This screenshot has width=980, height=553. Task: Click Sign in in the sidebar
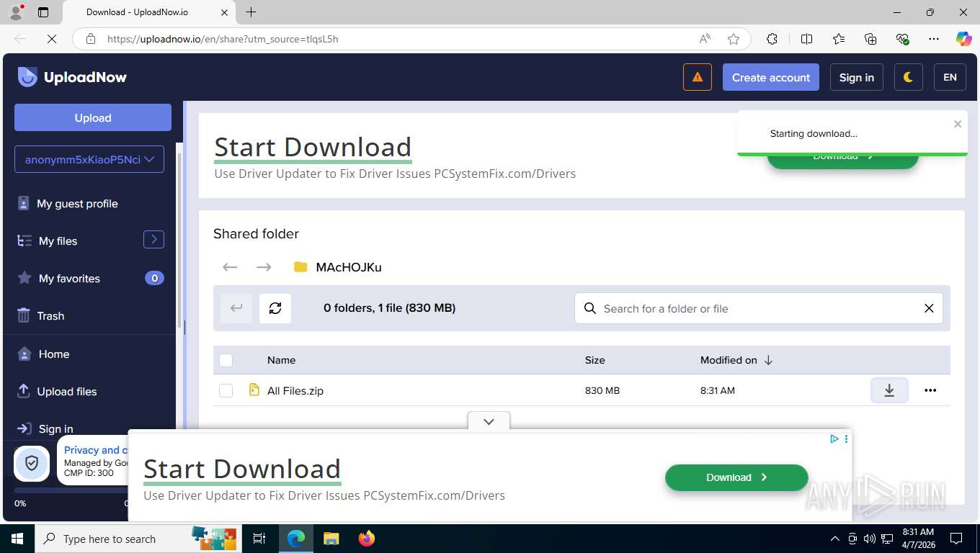(x=45, y=428)
